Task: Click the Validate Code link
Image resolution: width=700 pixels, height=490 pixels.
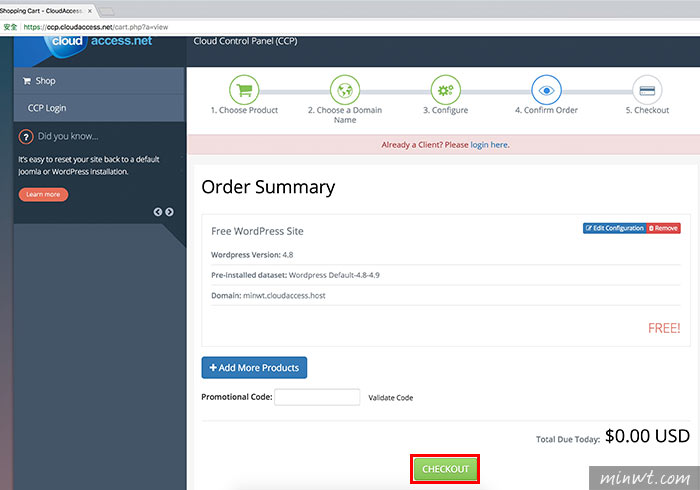Action: [391, 398]
